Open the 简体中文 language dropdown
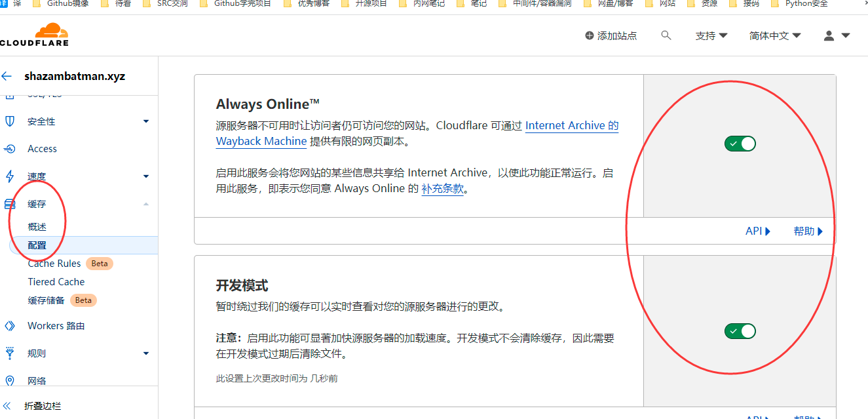868x419 pixels. tap(775, 35)
